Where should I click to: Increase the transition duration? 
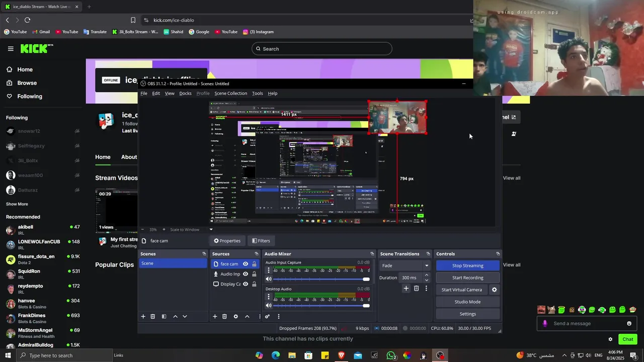click(x=427, y=275)
